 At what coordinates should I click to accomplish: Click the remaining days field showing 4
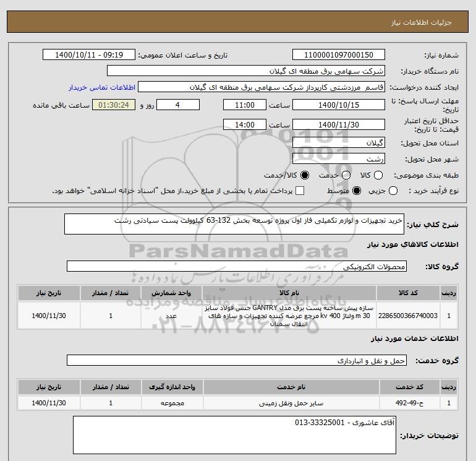pos(177,105)
